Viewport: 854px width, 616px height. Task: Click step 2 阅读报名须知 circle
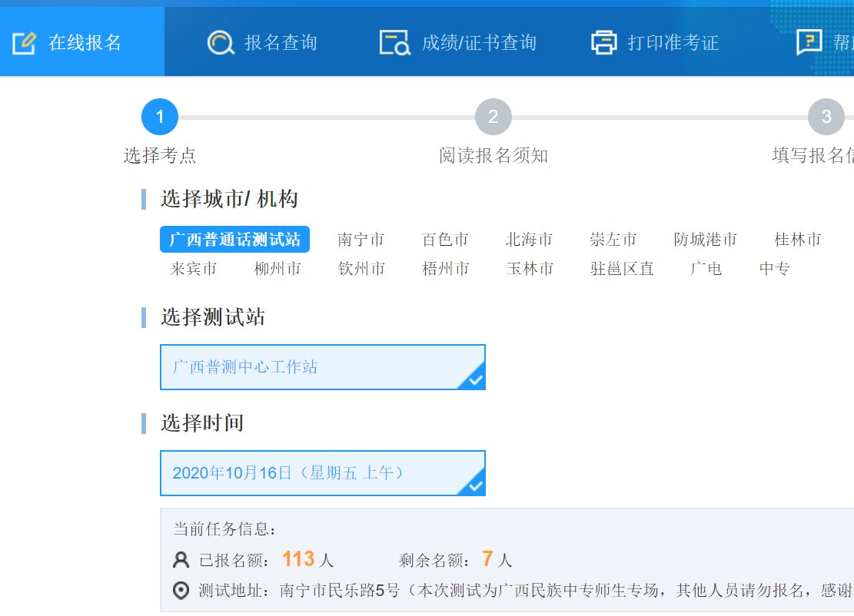493,118
